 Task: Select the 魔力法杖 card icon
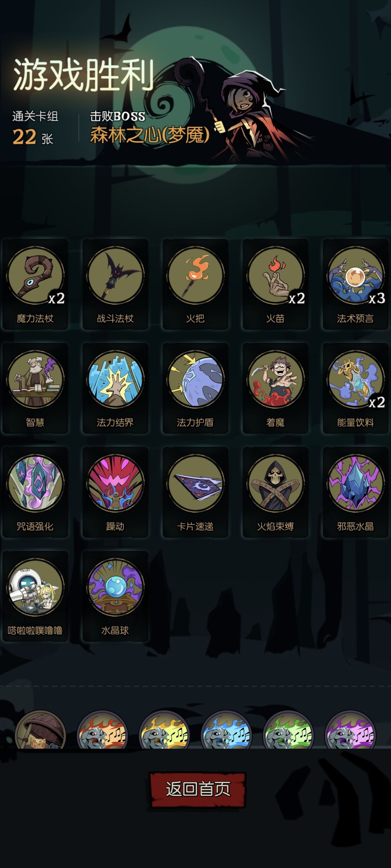[x=35, y=284]
